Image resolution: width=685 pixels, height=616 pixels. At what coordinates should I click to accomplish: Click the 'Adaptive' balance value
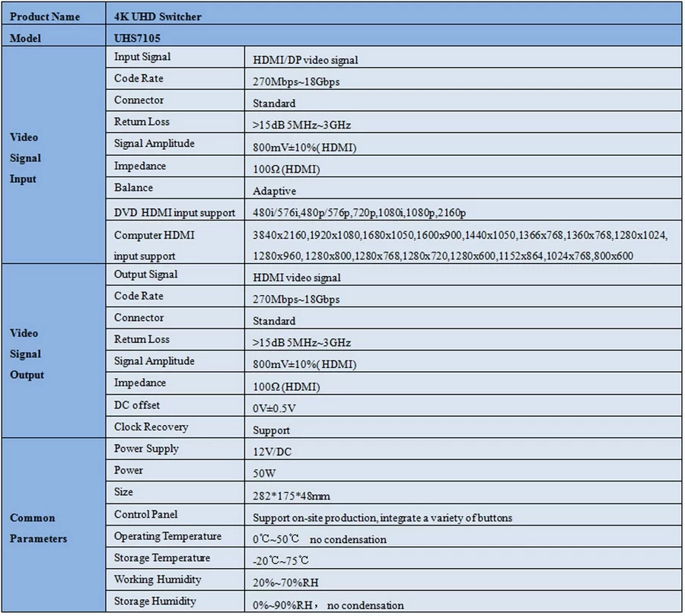274,191
